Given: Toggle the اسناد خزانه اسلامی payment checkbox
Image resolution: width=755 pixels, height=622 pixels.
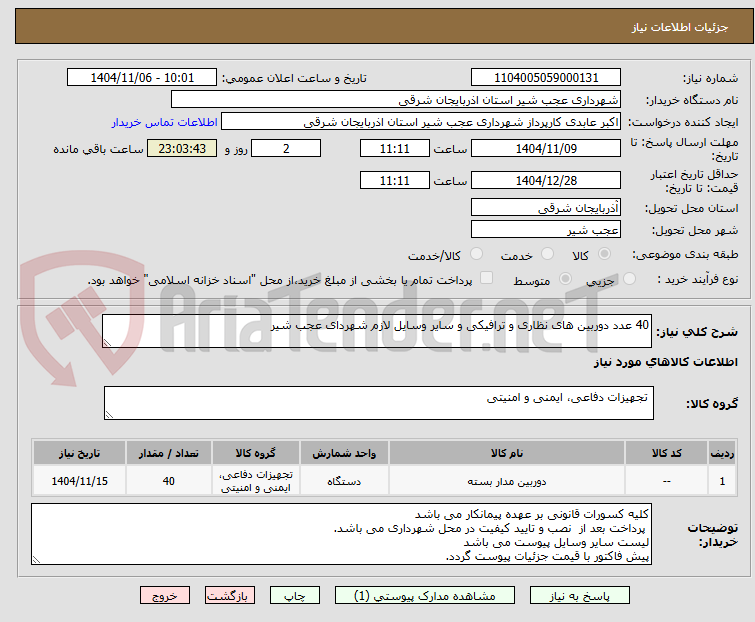Looking at the screenshot, I should tap(487, 278).
